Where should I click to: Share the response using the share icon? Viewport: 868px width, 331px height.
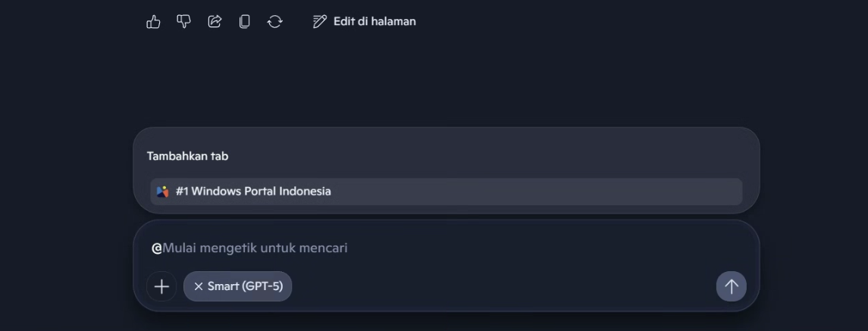215,21
